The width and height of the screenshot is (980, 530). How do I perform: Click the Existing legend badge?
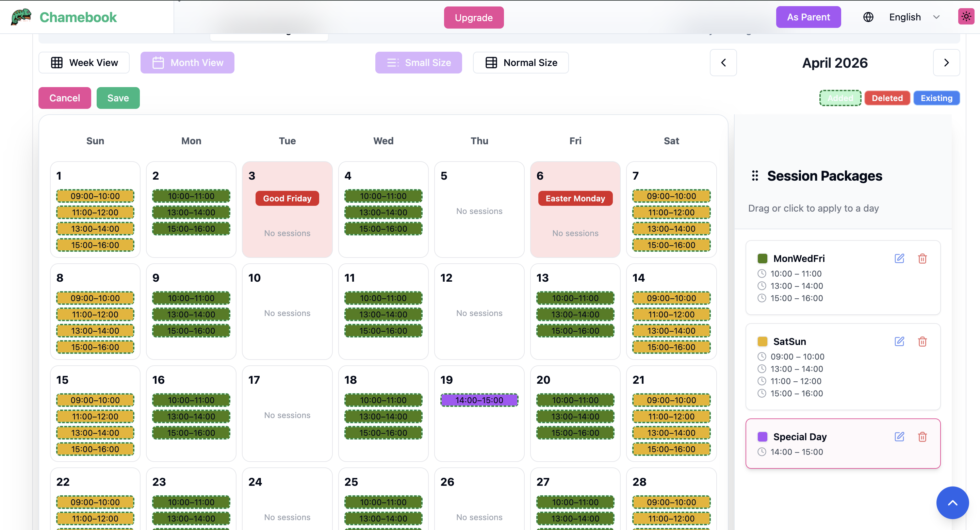tap(937, 98)
